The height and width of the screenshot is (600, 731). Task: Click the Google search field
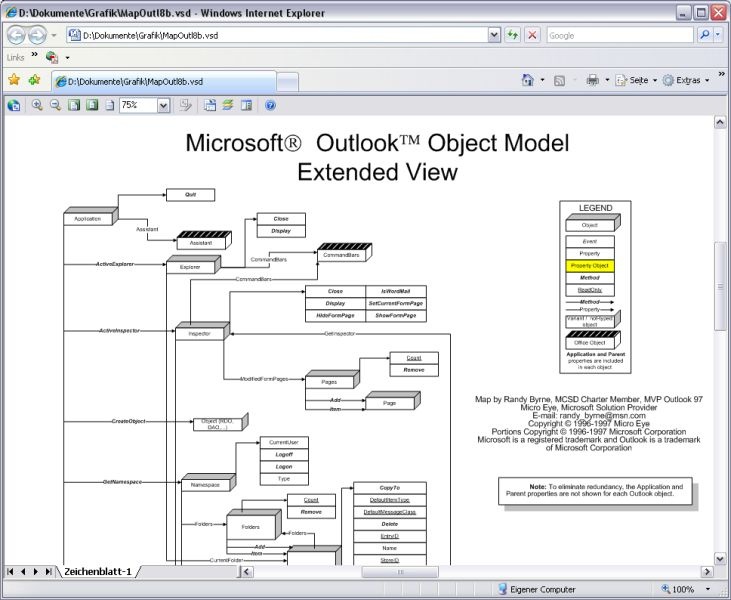620,35
